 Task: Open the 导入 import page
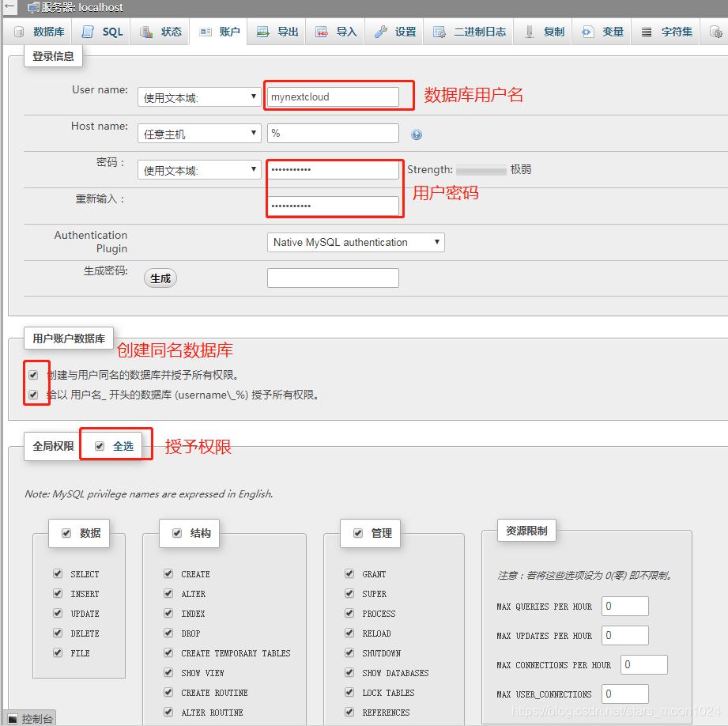[x=343, y=32]
